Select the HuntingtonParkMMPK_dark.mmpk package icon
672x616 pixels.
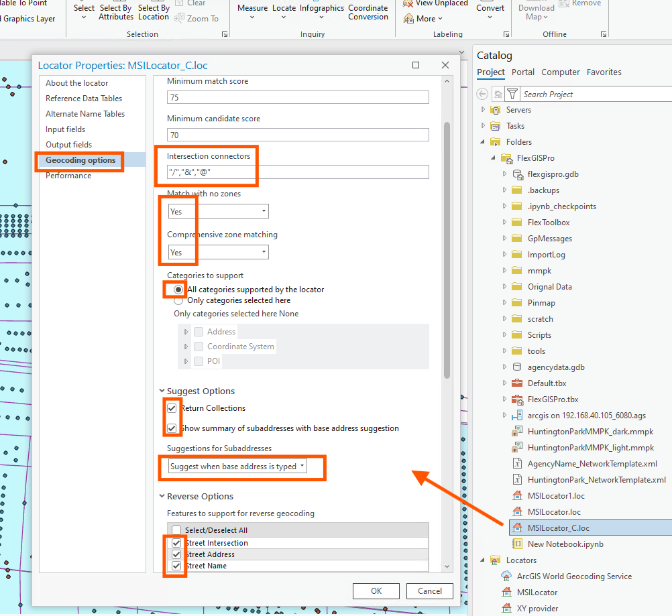517,432
